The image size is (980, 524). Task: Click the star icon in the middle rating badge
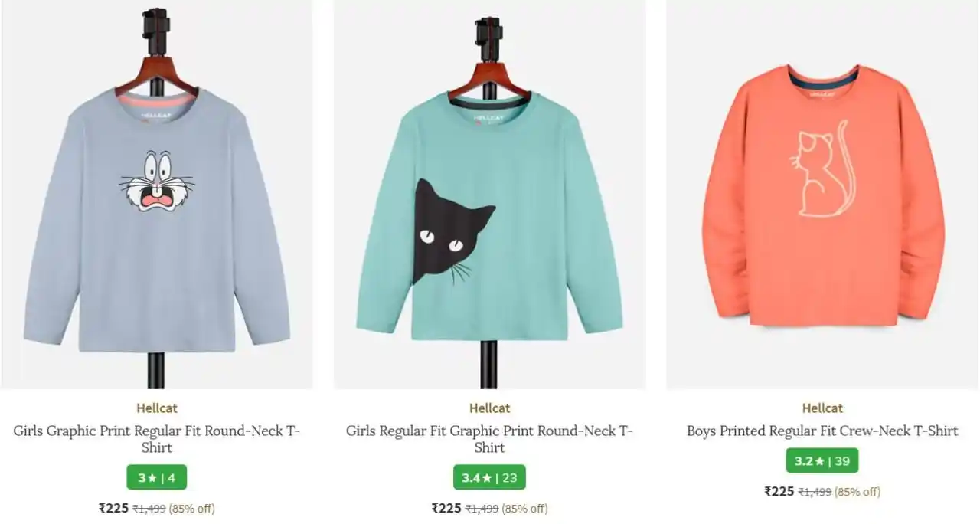click(x=488, y=477)
